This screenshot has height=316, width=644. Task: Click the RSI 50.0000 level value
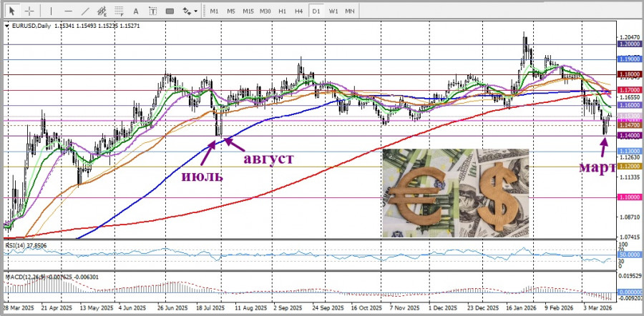[631, 255]
